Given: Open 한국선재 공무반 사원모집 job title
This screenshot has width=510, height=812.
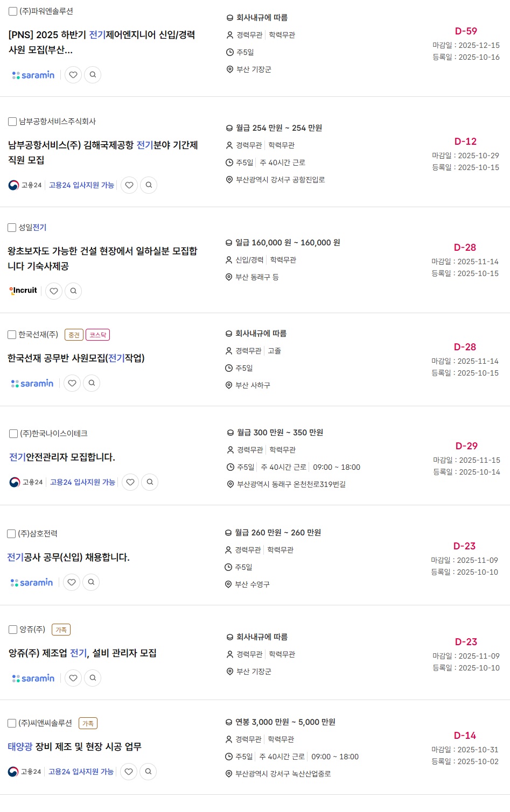Looking at the screenshot, I should 76,358.
